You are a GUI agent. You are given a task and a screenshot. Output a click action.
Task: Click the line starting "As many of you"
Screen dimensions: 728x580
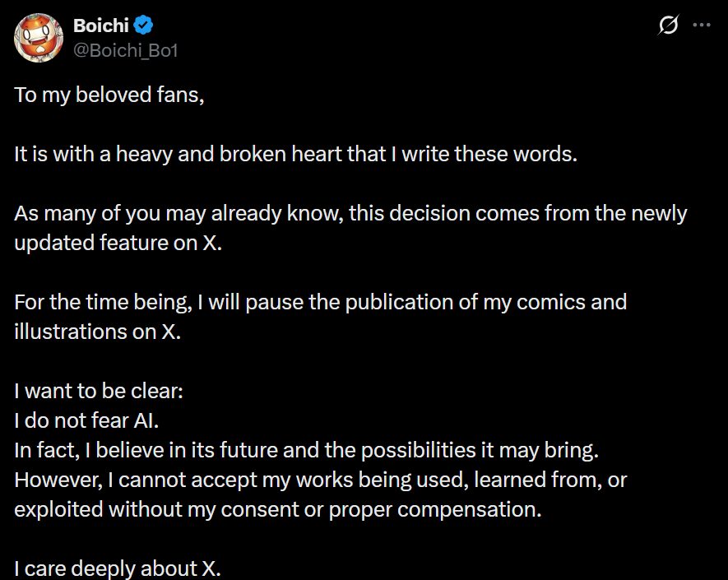point(350,214)
